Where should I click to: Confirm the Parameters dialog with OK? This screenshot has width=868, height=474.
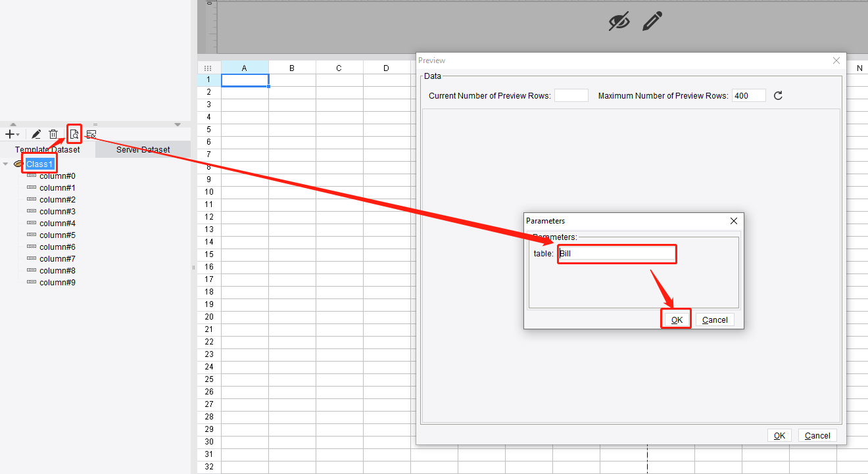[676, 320]
